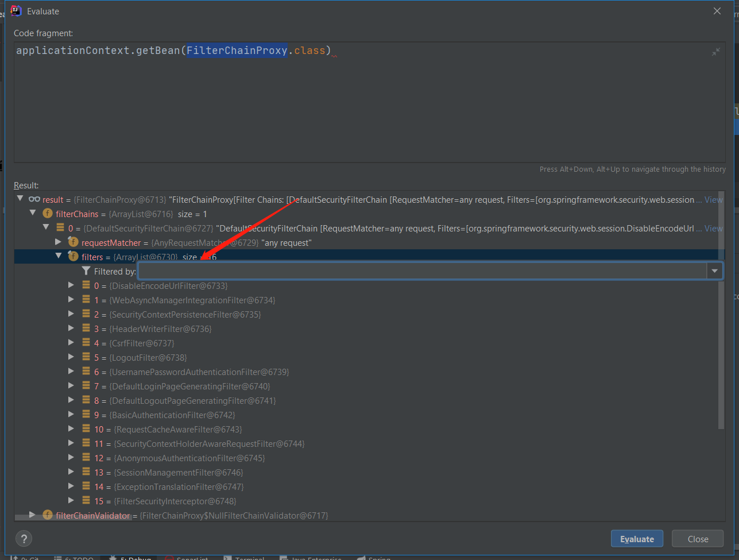Click the field icon beside requestMatcher

tap(72, 242)
